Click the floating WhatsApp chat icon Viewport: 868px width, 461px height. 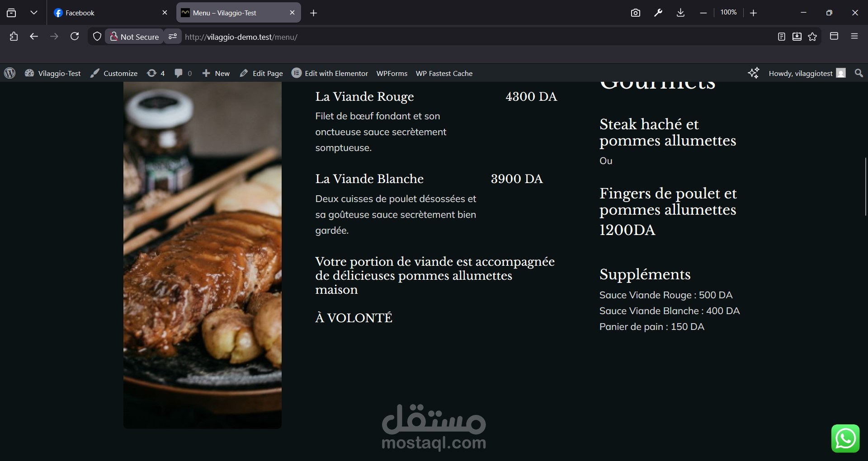pyautogui.click(x=845, y=438)
